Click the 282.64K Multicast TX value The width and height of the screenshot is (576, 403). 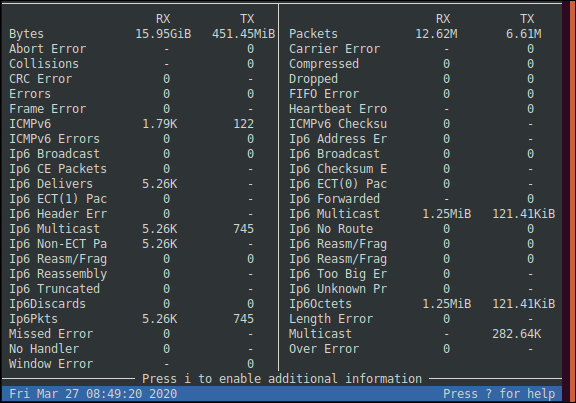(x=516, y=334)
